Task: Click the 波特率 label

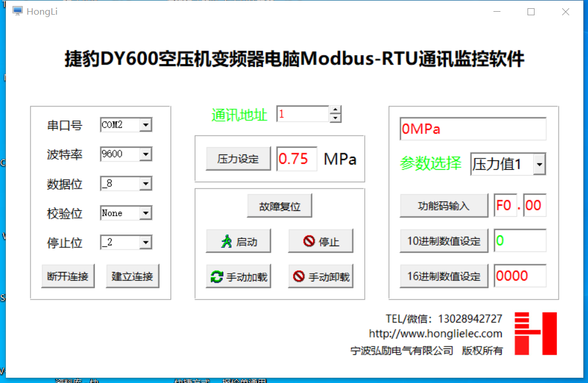Action: [65, 154]
